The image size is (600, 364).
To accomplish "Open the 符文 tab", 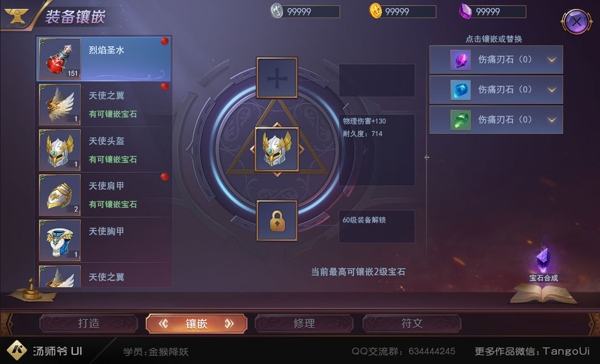I will click(412, 323).
